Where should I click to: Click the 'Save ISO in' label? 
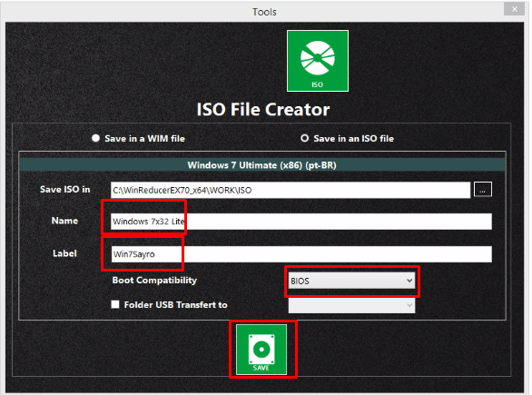click(65, 190)
